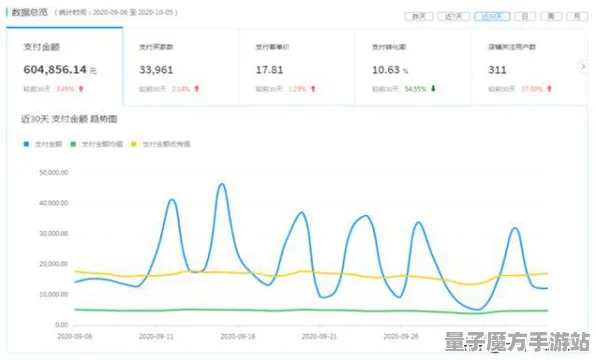Click the 311 store followers value

(x=497, y=70)
